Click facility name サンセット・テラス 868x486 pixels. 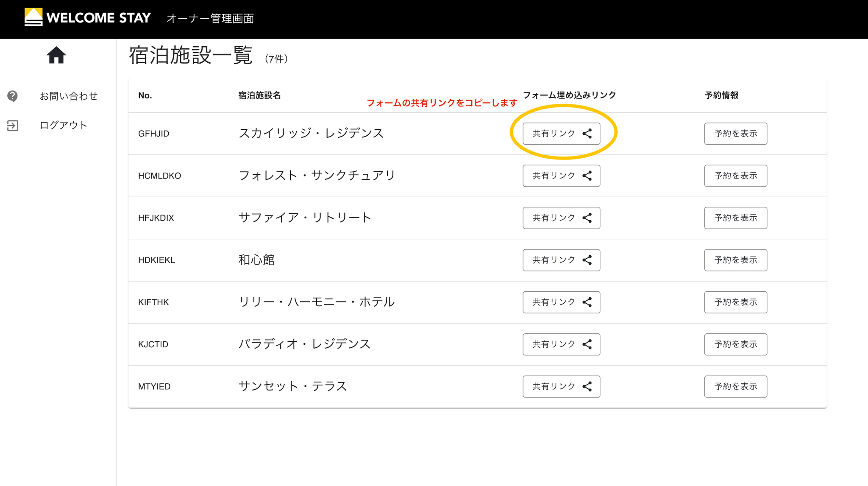292,386
